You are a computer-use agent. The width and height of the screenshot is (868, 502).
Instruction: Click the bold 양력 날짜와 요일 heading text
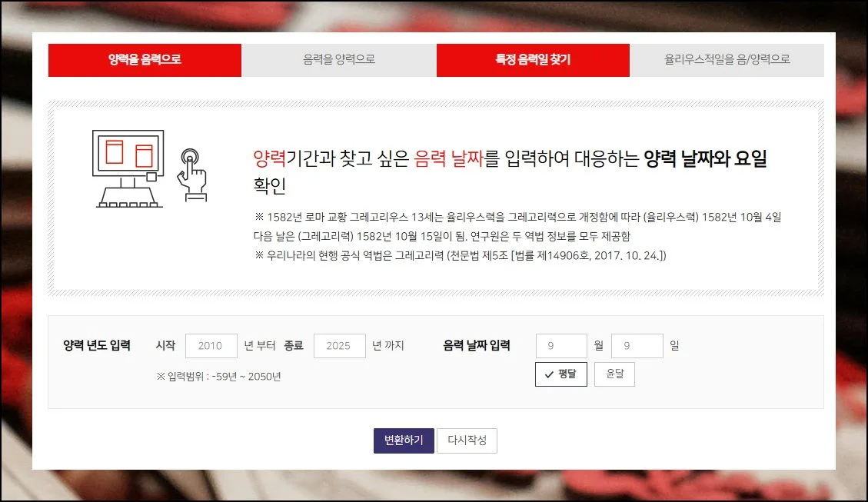705,159
